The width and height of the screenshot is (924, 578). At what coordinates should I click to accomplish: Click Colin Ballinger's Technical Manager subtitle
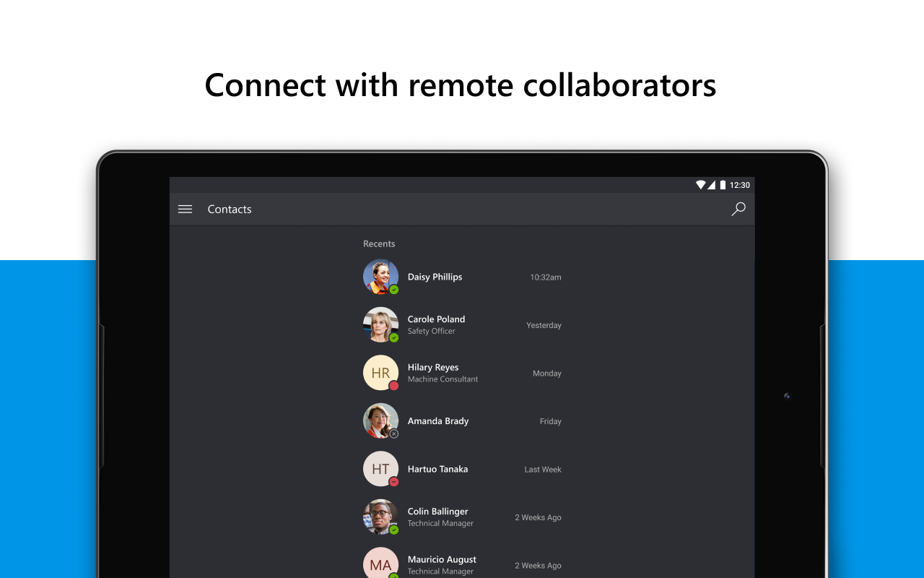pyautogui.click(x=440, y=523)
